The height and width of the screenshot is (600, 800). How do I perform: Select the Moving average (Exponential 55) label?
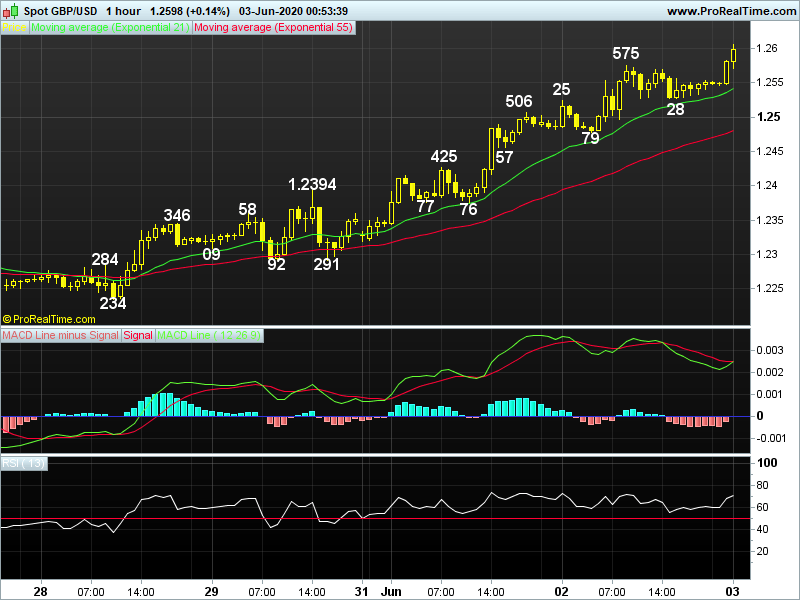click(273, 28)
